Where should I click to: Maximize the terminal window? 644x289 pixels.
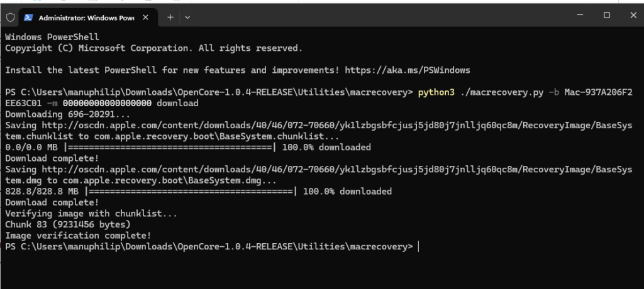pos(607,15)
